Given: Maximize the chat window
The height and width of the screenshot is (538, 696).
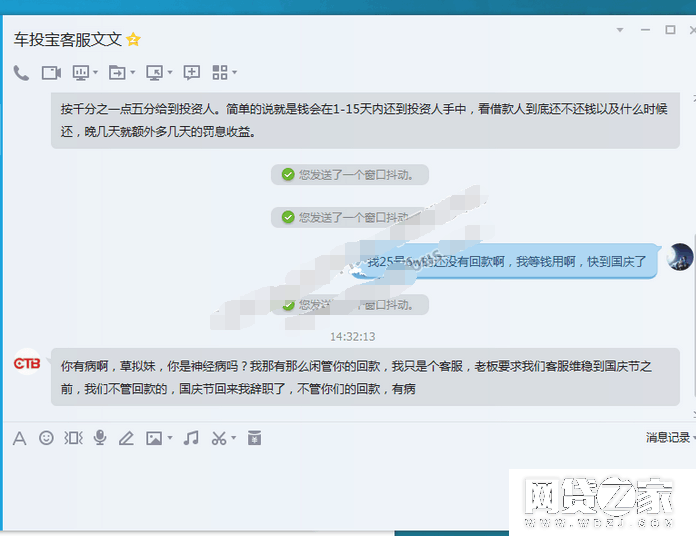Looking at the screenshot, I should [670, 30].
